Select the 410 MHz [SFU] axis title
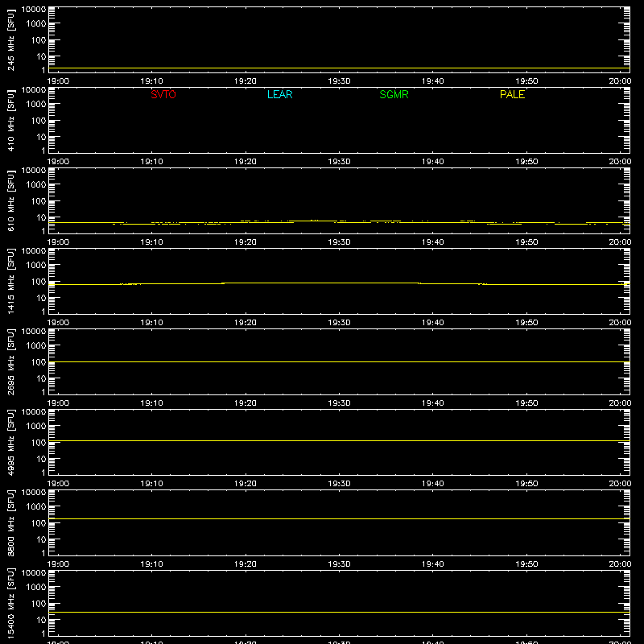Image resolution: width=644 pixels, height=644 pixels. 11,120
